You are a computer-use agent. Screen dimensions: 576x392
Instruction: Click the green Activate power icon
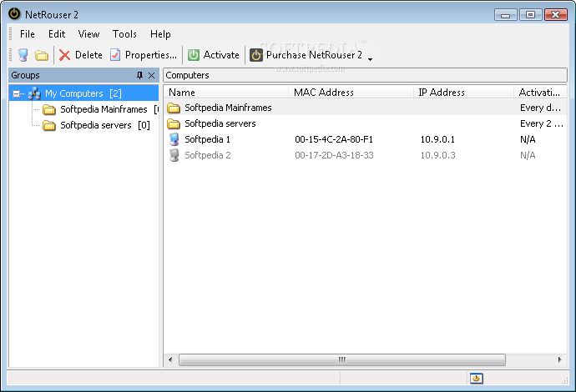coord(194,55)
